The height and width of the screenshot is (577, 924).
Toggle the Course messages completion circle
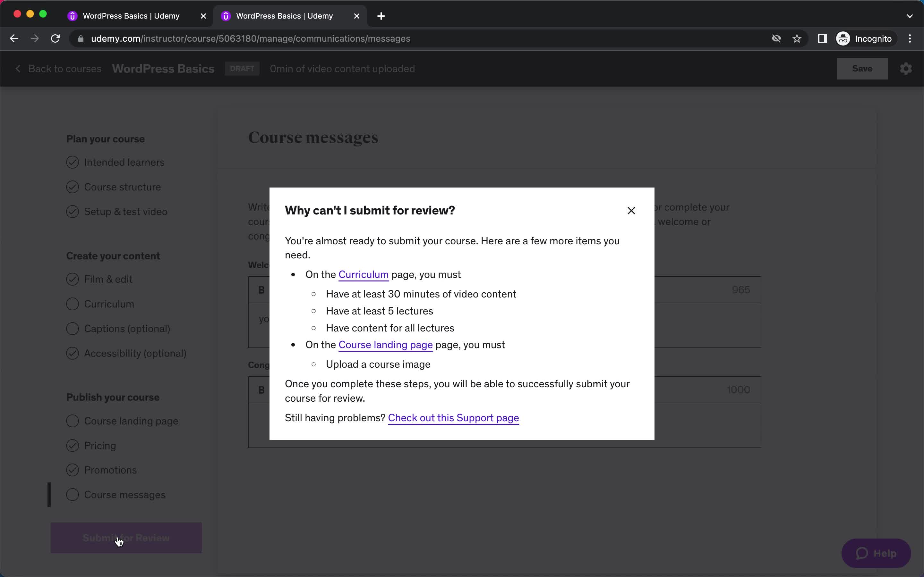(x=73, y=495)
